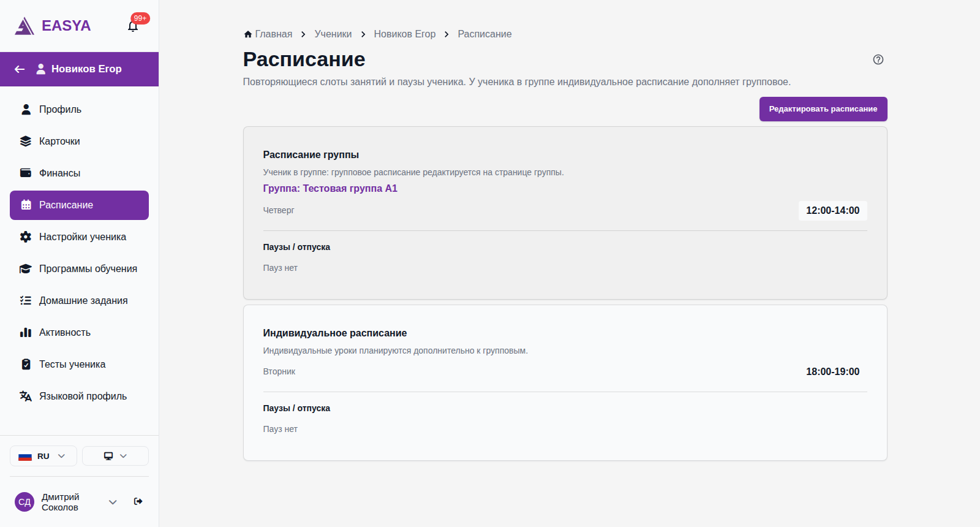Click the Индивидуальное расписание heading

335,333
